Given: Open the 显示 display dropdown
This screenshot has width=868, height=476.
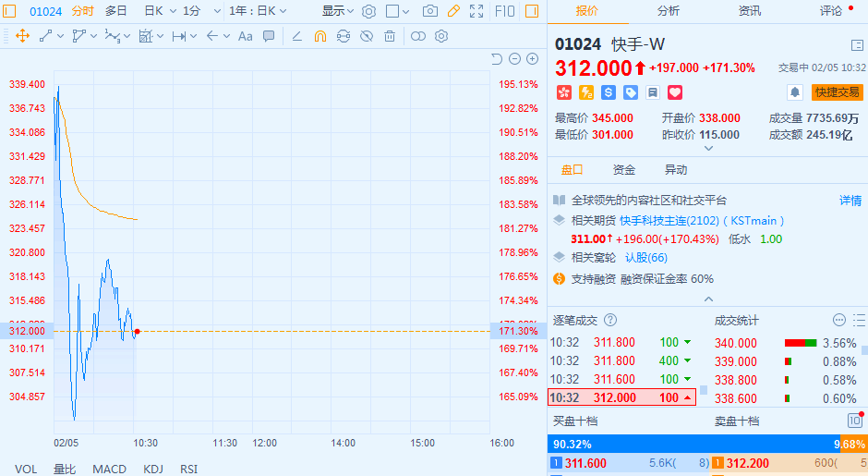Looking at the screenshot, I should click(338, 11).
